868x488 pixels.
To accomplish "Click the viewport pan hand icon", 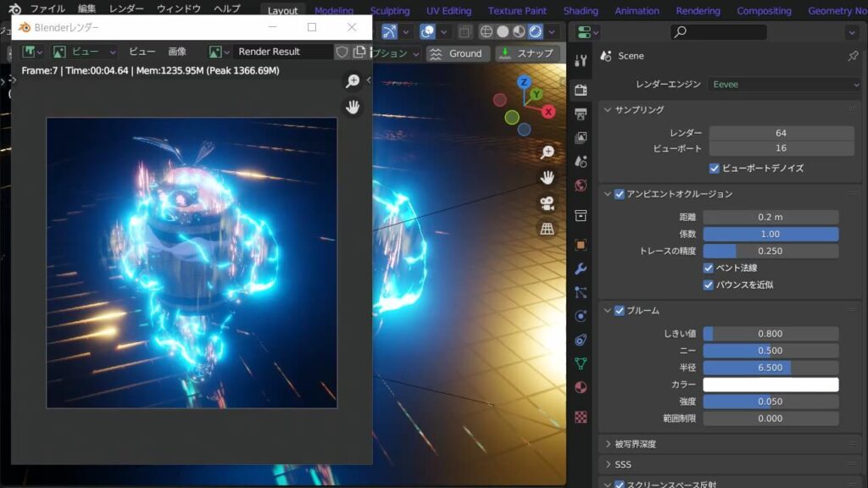I will coord(547,177).
